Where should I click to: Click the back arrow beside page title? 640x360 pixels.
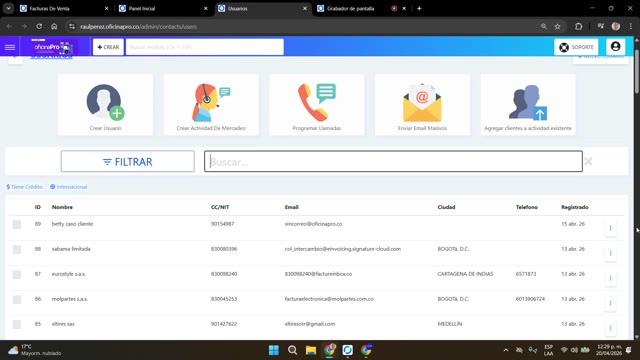(15, 58)
